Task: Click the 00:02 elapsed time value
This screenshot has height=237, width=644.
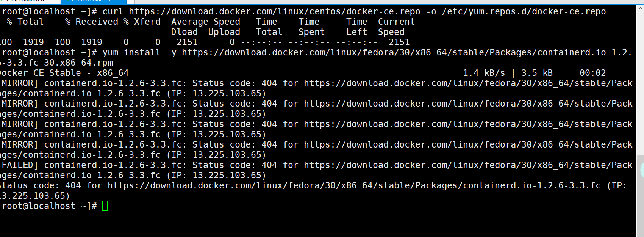Action: click(592, 73)
